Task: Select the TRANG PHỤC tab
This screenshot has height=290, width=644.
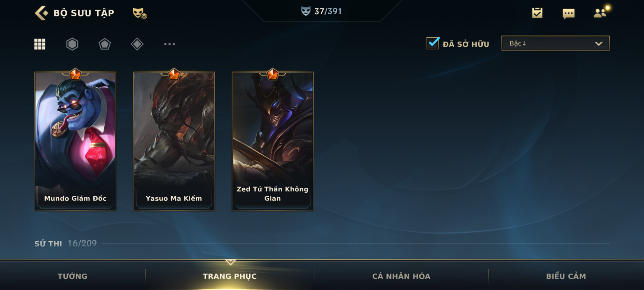Action: pos(230,276)
